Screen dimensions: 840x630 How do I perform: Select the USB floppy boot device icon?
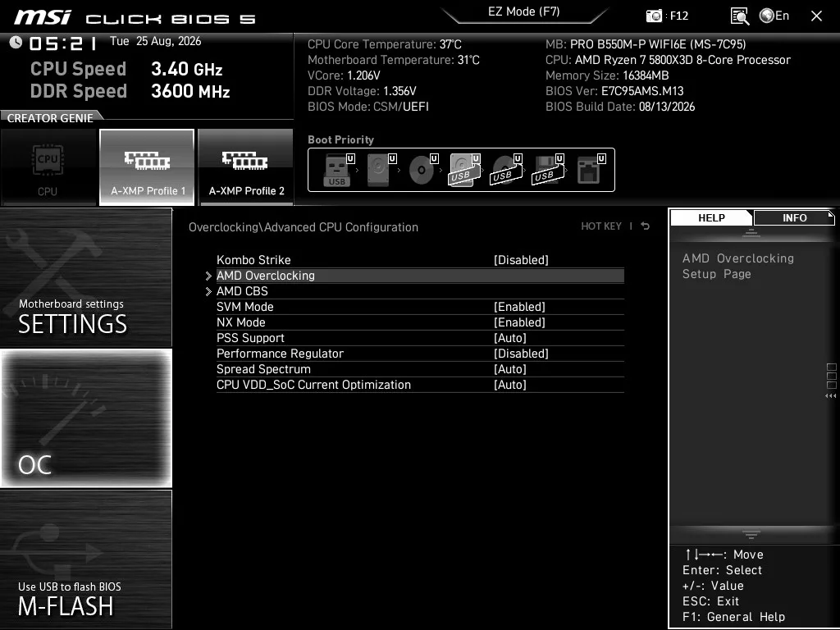pos(547,170)
